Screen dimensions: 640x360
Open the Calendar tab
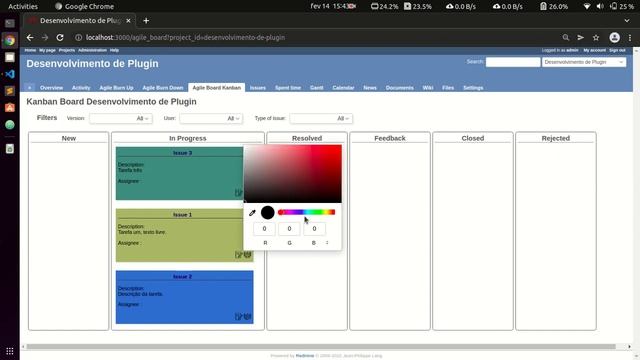(343, 88)
